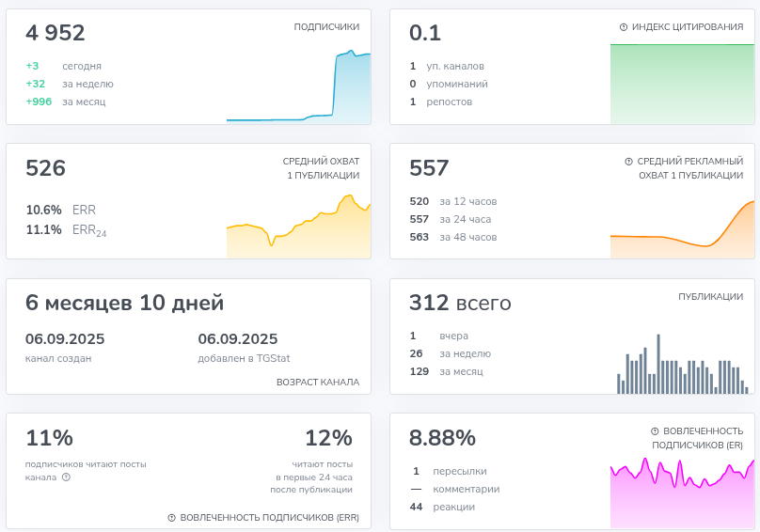The image size is (760, 532).
Task: Click info icon next to ВОВЛЕЧЕННОСТЬ ПОДПИСЧИКОВ (ER)
Action: (x=655, y=430)
